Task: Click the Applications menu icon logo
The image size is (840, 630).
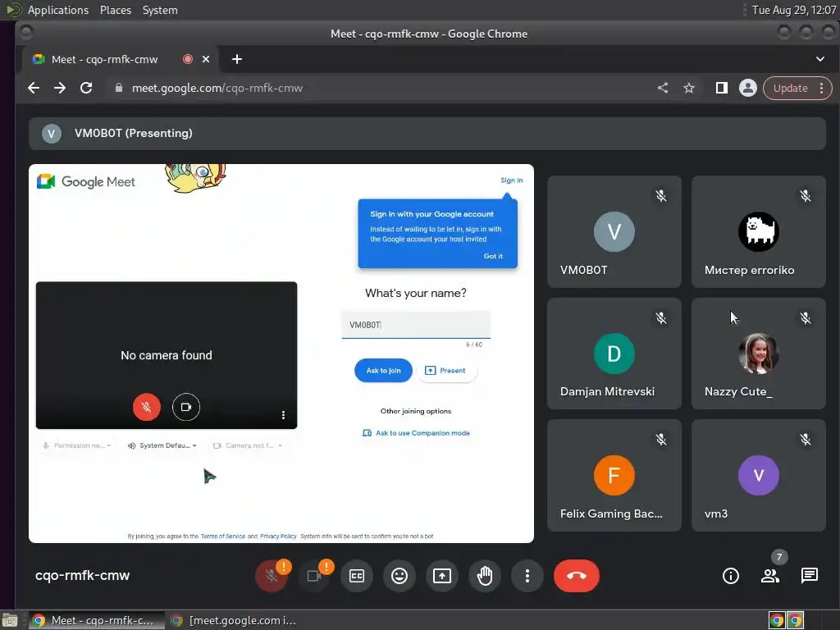Action: pyautogui.click(x=13, y=9)
